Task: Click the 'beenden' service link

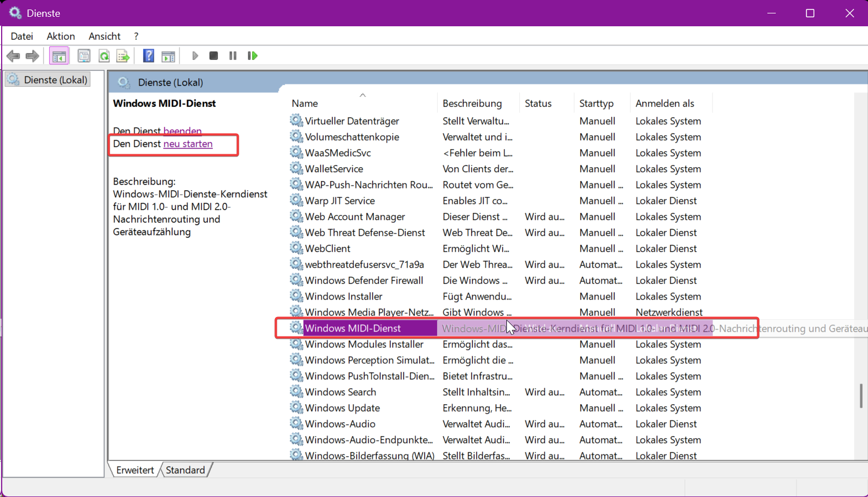Action: [182, 131]
